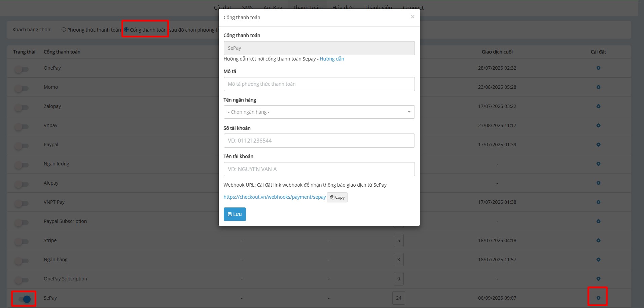The image size is (644, 308).
Task: Toggle Zalopay gateway status switch
Action: click(x=22, y=108)
